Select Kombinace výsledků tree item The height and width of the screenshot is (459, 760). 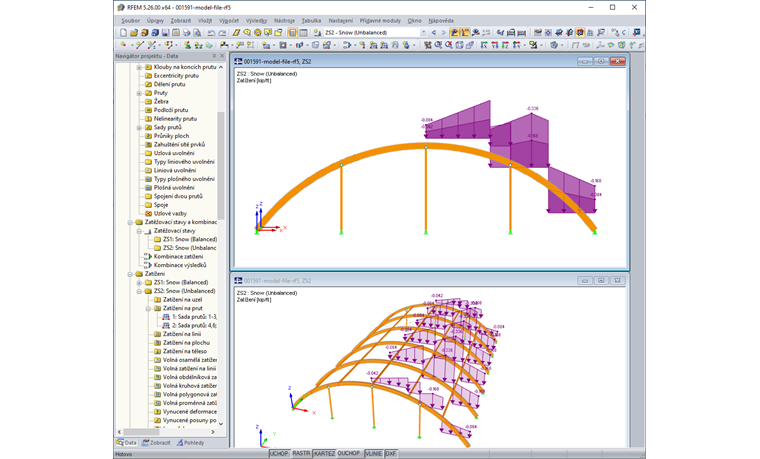180,265
